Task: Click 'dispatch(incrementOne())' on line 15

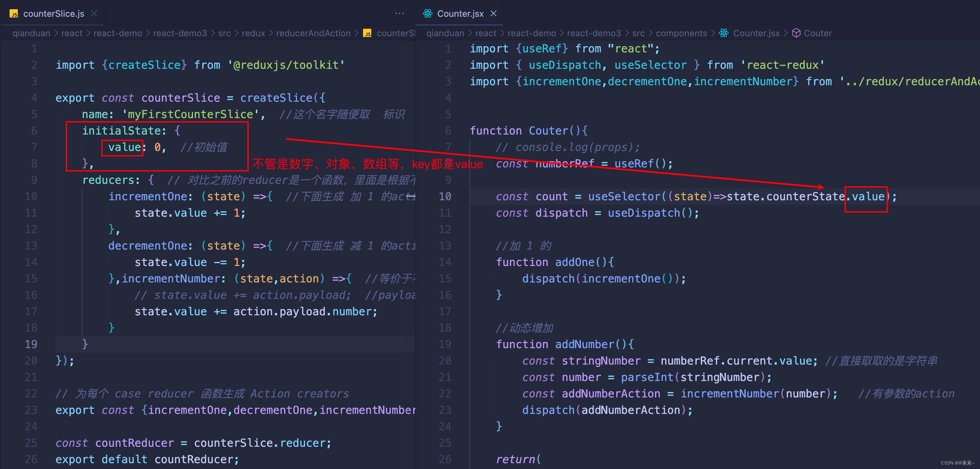Action: pos(601,279)
